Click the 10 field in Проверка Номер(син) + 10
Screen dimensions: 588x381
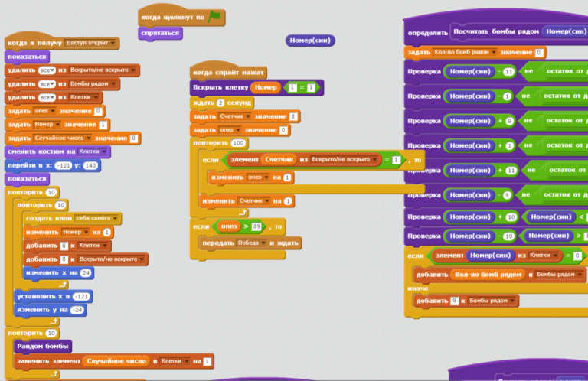(511, 217)
